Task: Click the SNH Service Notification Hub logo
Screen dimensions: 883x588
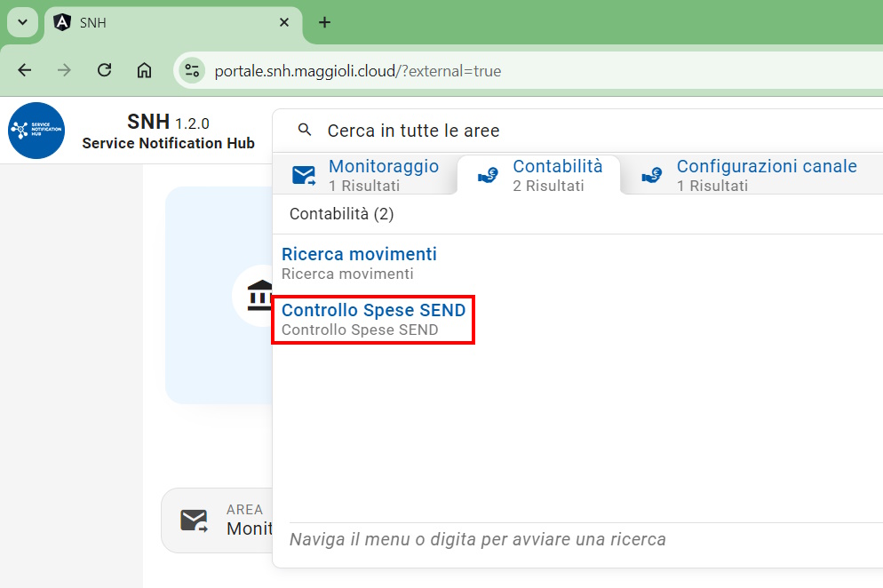Action: [x=36, y=131]
